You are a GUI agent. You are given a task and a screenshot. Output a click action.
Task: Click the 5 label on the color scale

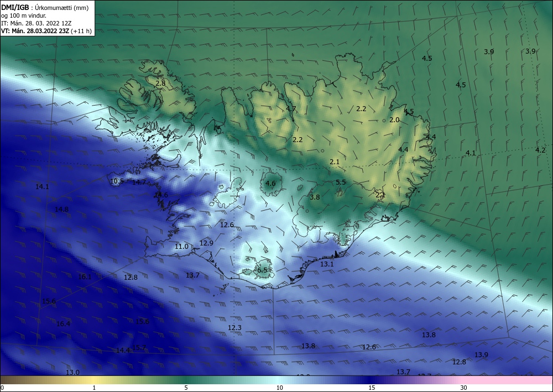pyautogui.click(x=186, y=388)
